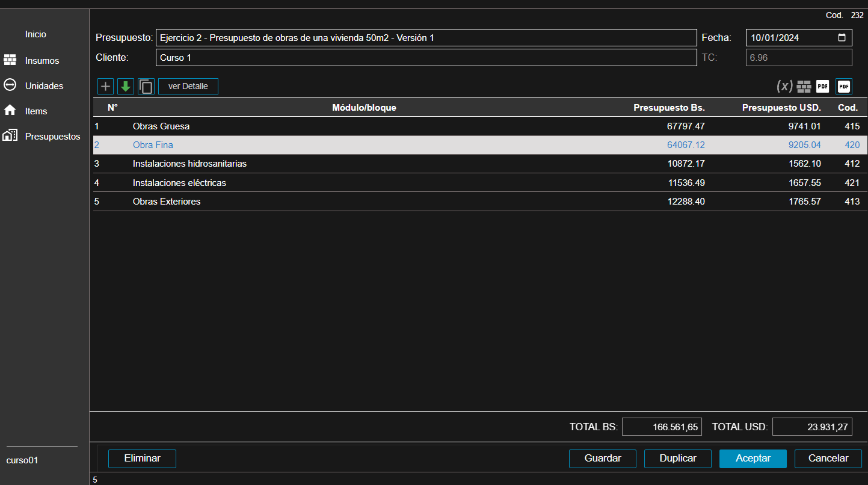Click the bricks icon in top-right toolbar
868x485 pixels.
(804, 87)
